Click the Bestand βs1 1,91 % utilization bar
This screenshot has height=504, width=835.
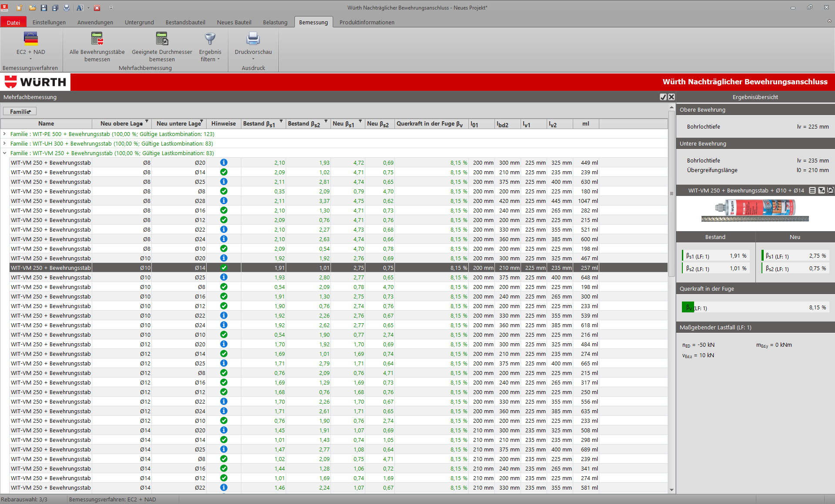[716, 256]
